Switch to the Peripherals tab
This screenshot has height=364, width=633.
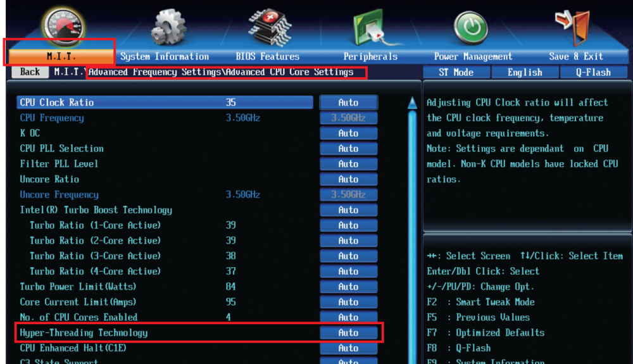tap(370, 56)
